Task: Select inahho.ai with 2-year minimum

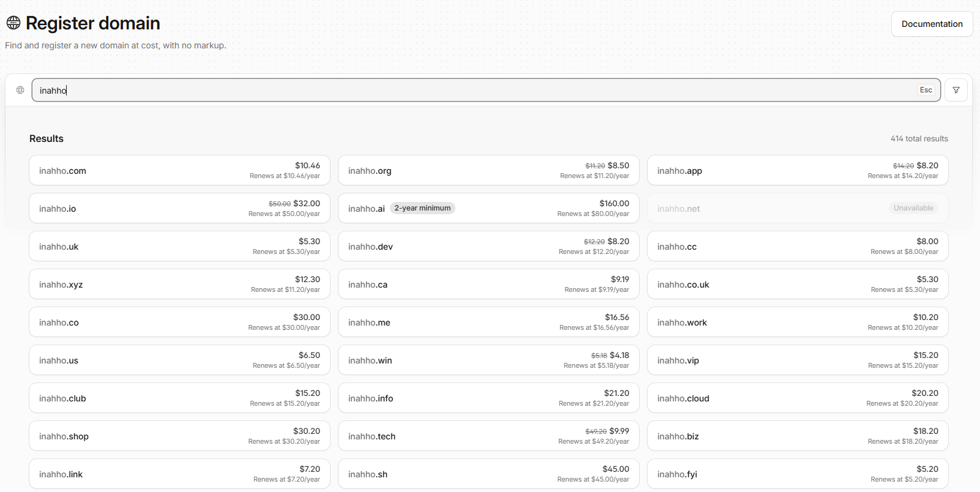Action: tap(488, 208)
